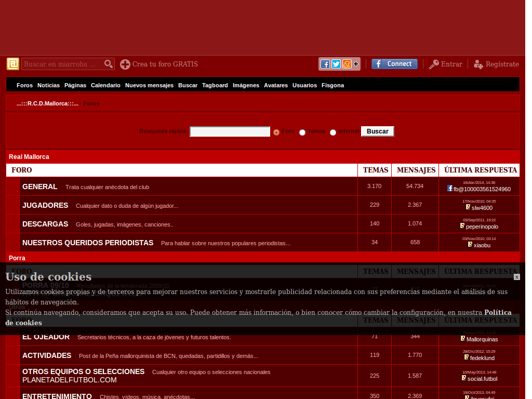Click the user icon beside Mallorquinas
Image resolution: width=532 pixels, height=399 pixels.
[463, 338]
